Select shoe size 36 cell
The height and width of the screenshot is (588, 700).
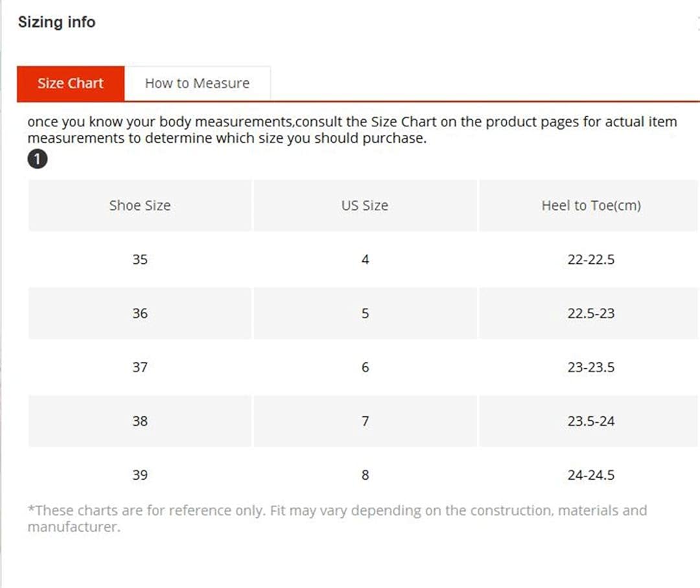(x=140, y=313)
